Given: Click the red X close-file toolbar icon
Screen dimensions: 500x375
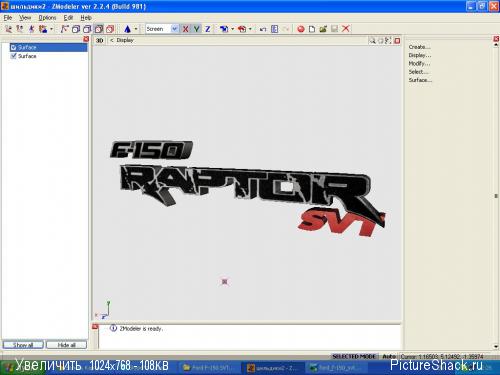Looking at the screenshot, I should (x=346, y=29).
